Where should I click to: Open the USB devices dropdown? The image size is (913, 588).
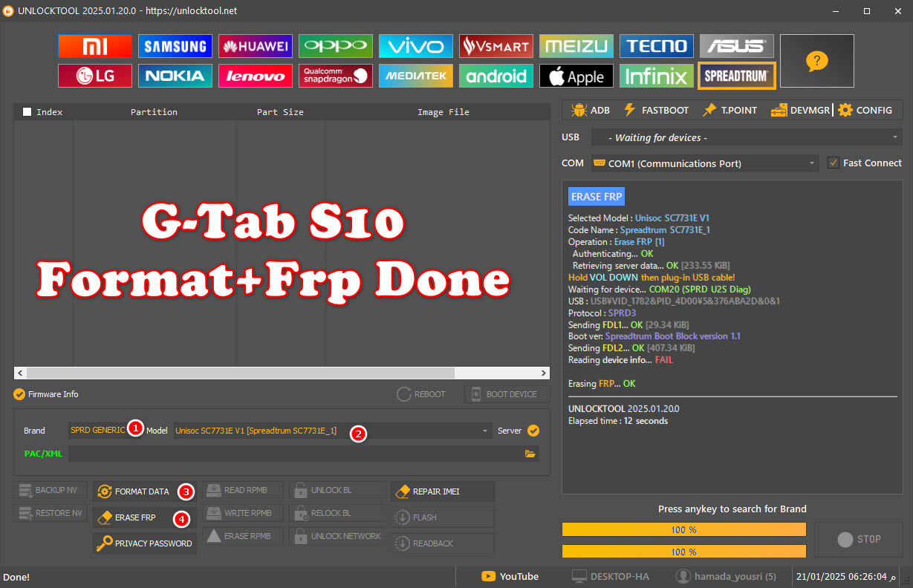click(x=747, y=137)
